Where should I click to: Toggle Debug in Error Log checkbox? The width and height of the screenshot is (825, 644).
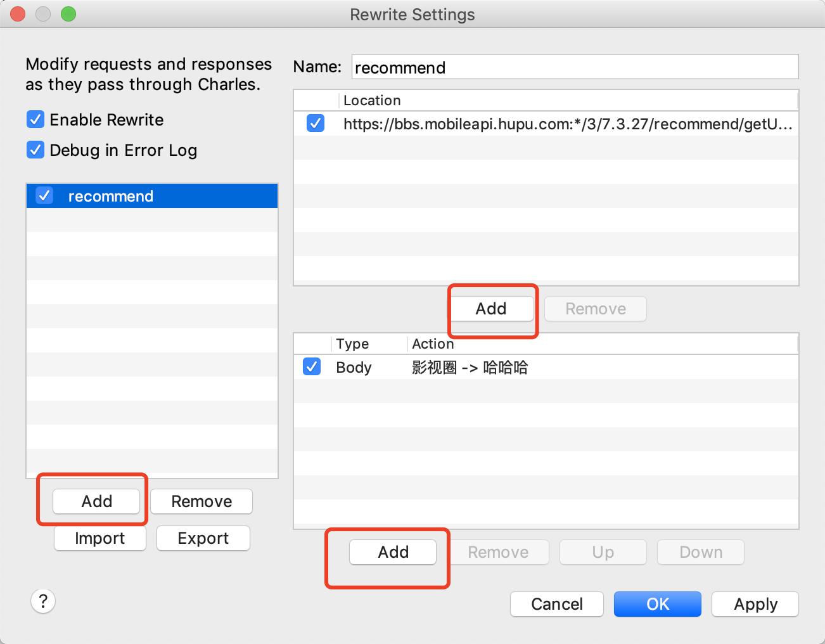35,150
